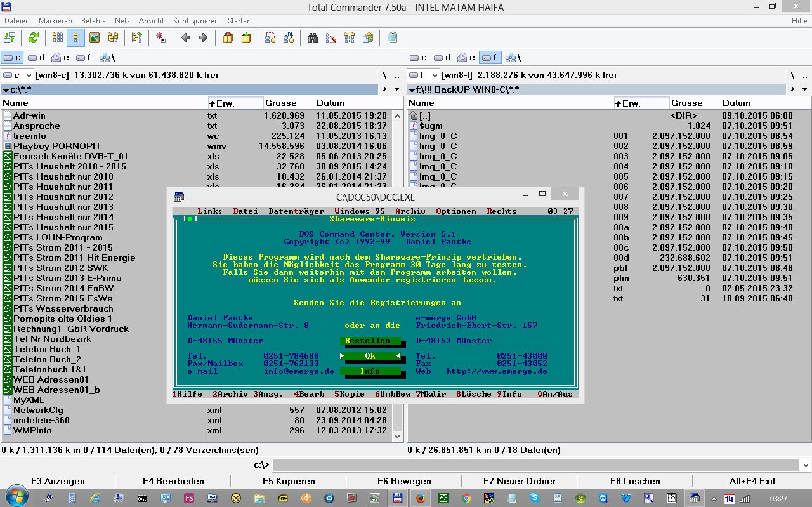Click Info button in DCC dialog
Image resolution: width=812 pixels, height=507 pixels.
pos(370,371)
